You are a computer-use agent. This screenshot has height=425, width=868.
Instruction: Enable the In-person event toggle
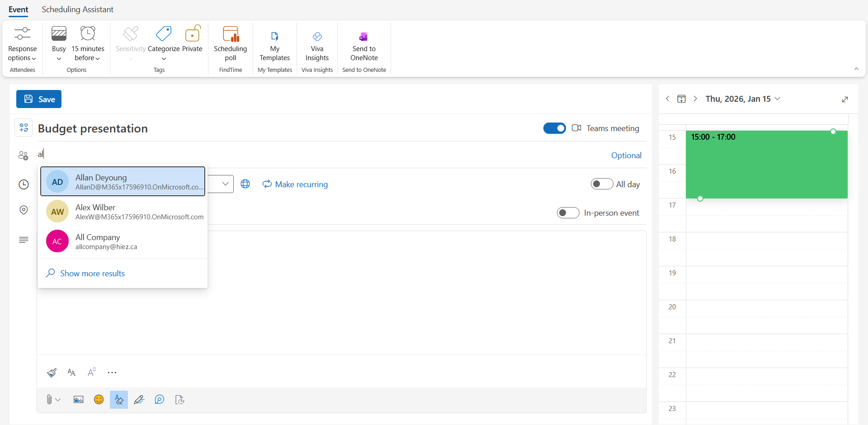568,213
